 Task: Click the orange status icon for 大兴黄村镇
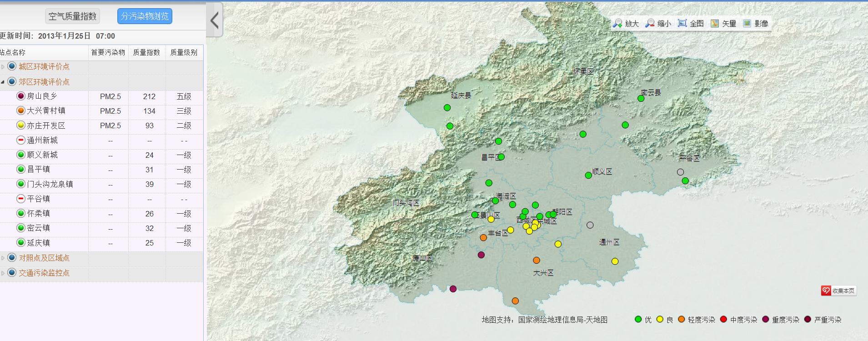(20, 110)
